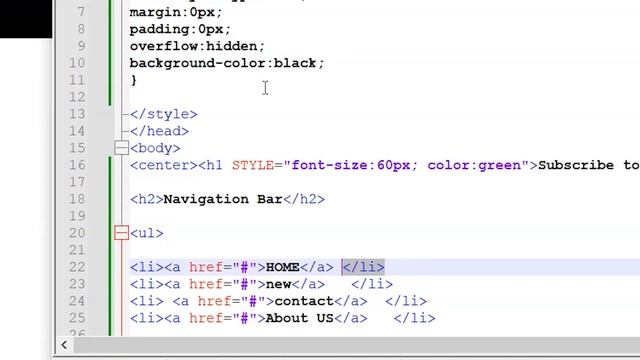
Task: Place cursor in 'background-color:black;' text
Action: tap(227, 63)
